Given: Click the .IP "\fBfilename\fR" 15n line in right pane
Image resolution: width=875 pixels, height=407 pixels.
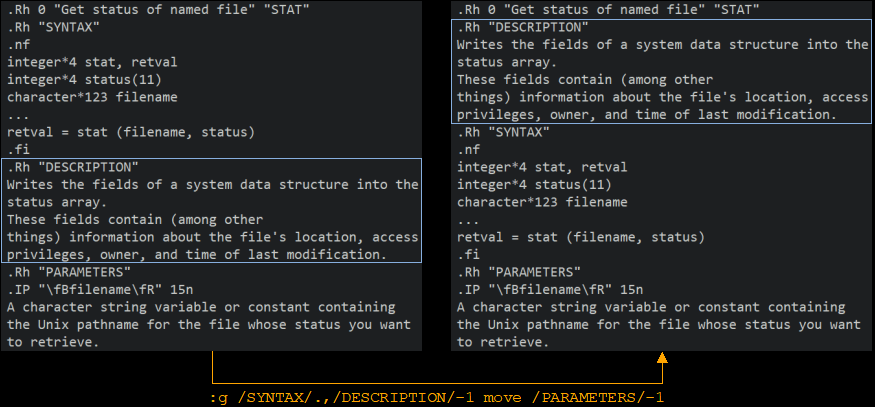Looking at the screenshot, I should 542,289.
